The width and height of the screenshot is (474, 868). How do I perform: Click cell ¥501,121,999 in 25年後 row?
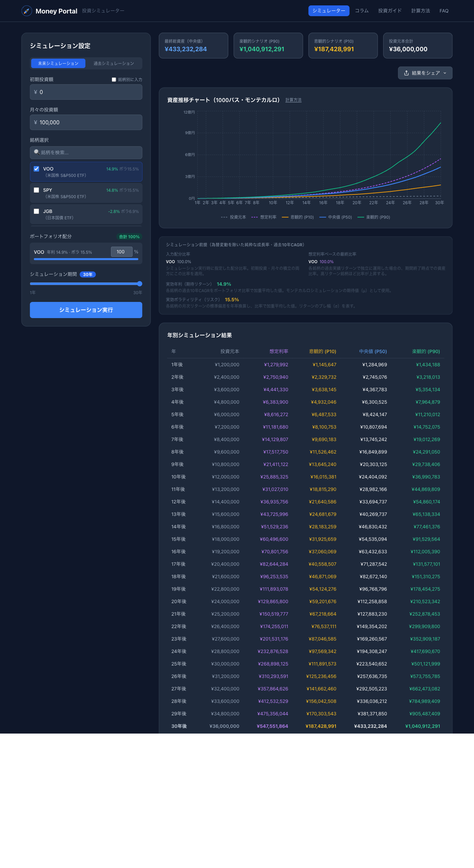425,664
